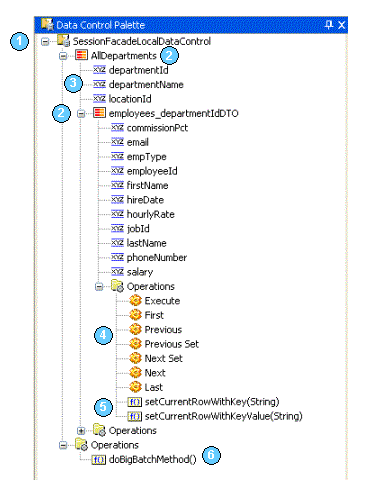Select the Previous Set operation label
The height and width of the screenshot is (503, 373).
coord(172,344)
